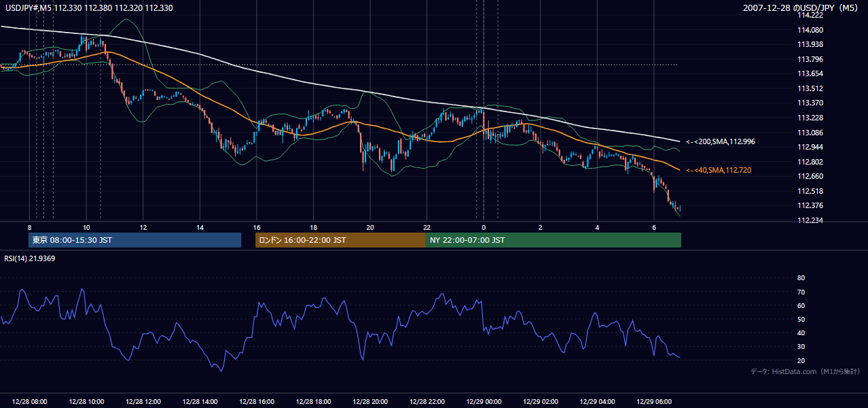Viewport: 868px width, 408px height.
Task: Click price axis label 112.376
Action: (810, 205)
